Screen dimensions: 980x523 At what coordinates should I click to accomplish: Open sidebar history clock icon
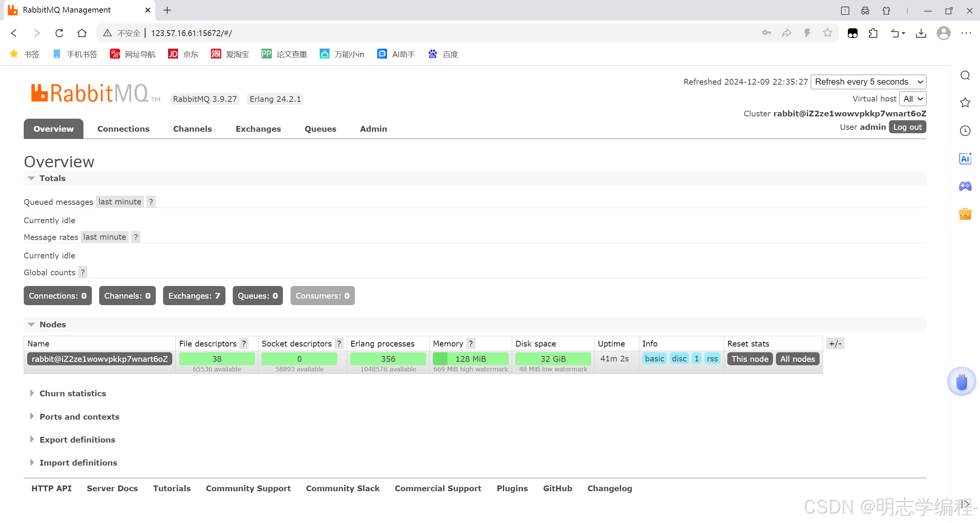tap(965, 131)
